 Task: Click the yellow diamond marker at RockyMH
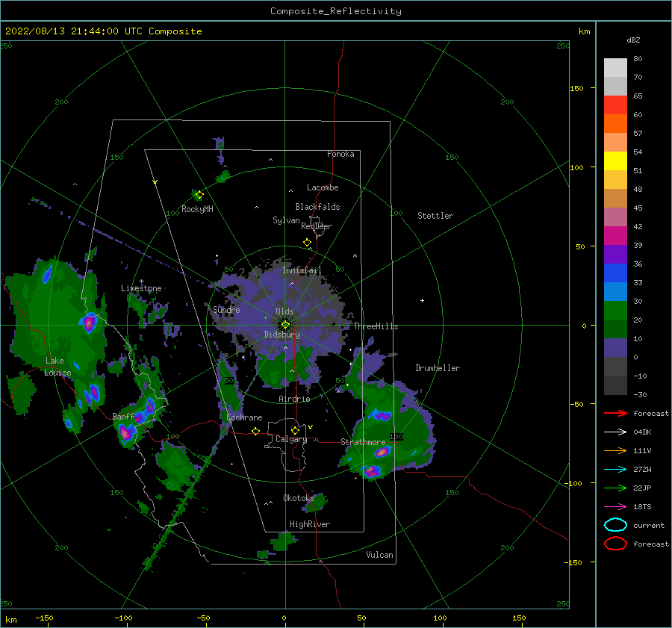click(x=199, y=195)
